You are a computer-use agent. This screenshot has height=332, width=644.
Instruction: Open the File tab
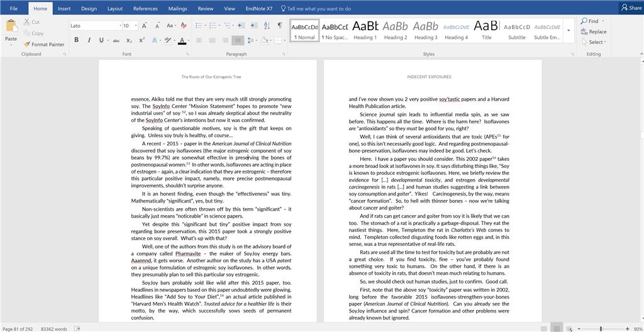click(14, 8)
